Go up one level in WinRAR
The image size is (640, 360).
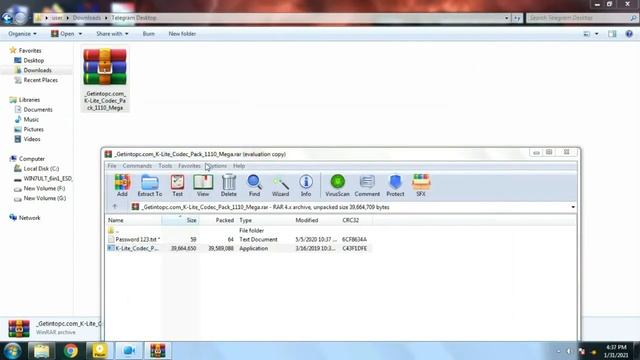click(x=115, y=207)
